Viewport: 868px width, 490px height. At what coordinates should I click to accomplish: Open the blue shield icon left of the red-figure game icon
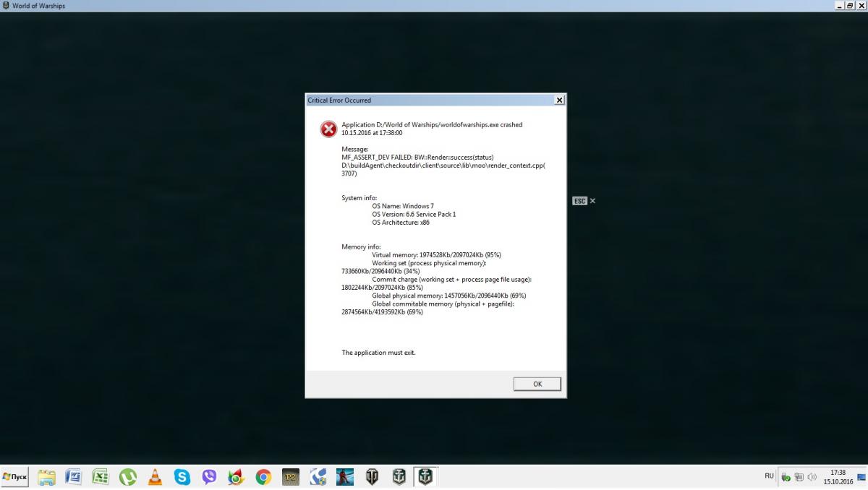[318, 477]
